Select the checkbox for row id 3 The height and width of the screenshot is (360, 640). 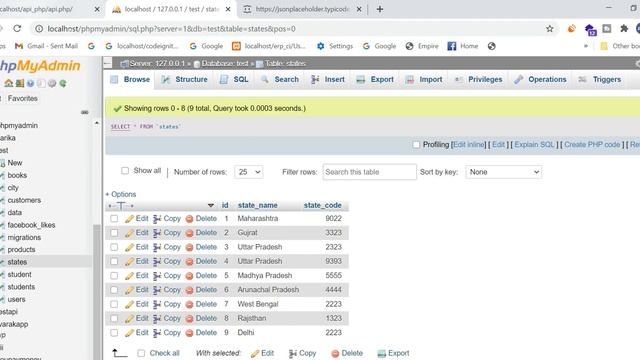(114, 247)
